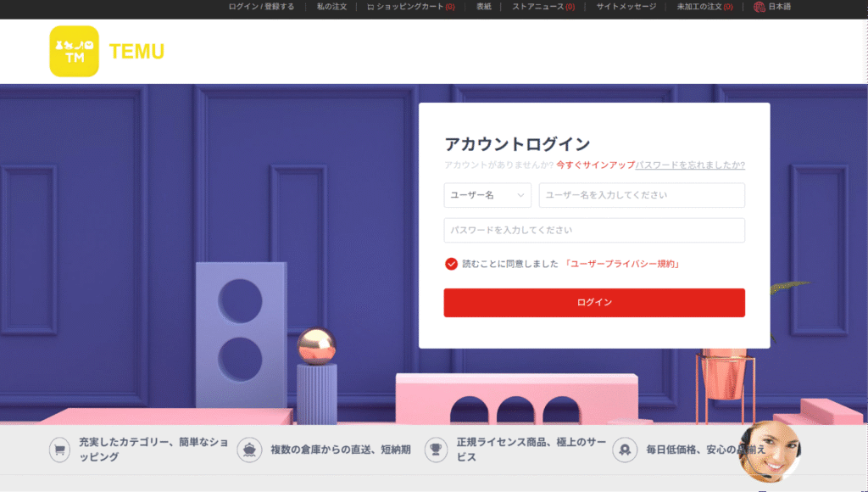The width and height of the screenshot is (868, 492).
Task: Click the shopping cart icon in top bar
Action: (x=370, y=7)
